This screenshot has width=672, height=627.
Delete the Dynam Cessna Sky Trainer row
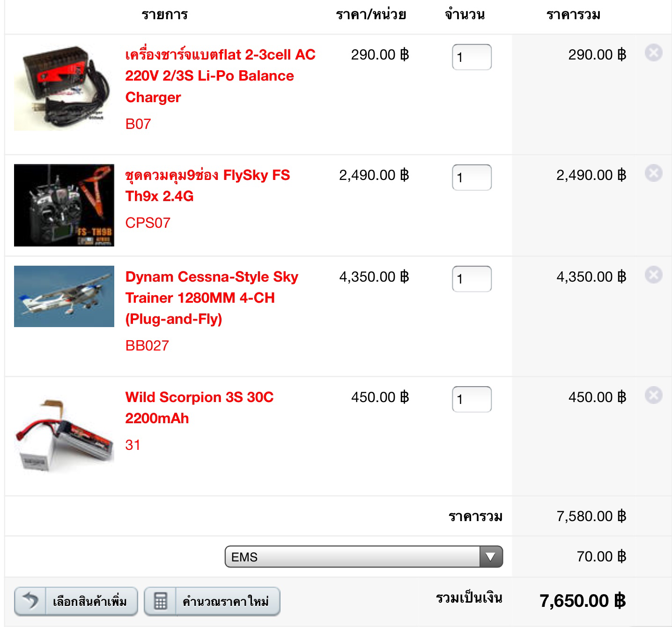653,275
